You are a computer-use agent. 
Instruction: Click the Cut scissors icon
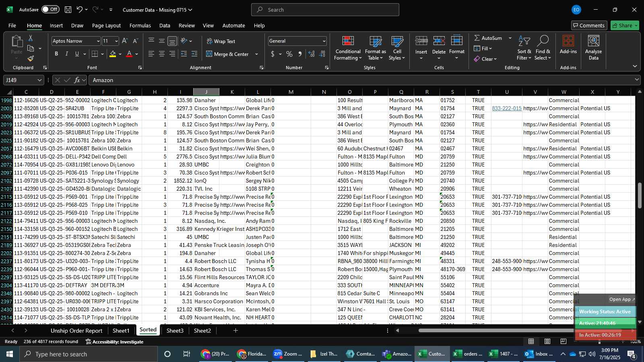(31, 38)
